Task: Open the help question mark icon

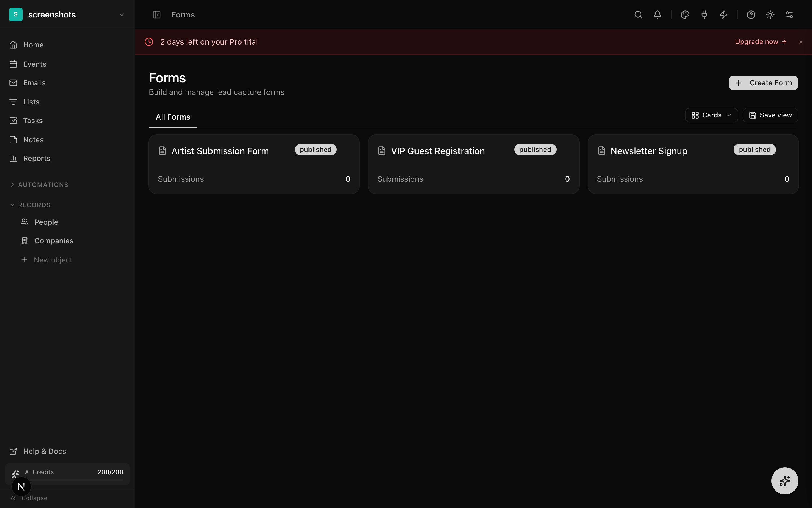Action: pos(751,14)
